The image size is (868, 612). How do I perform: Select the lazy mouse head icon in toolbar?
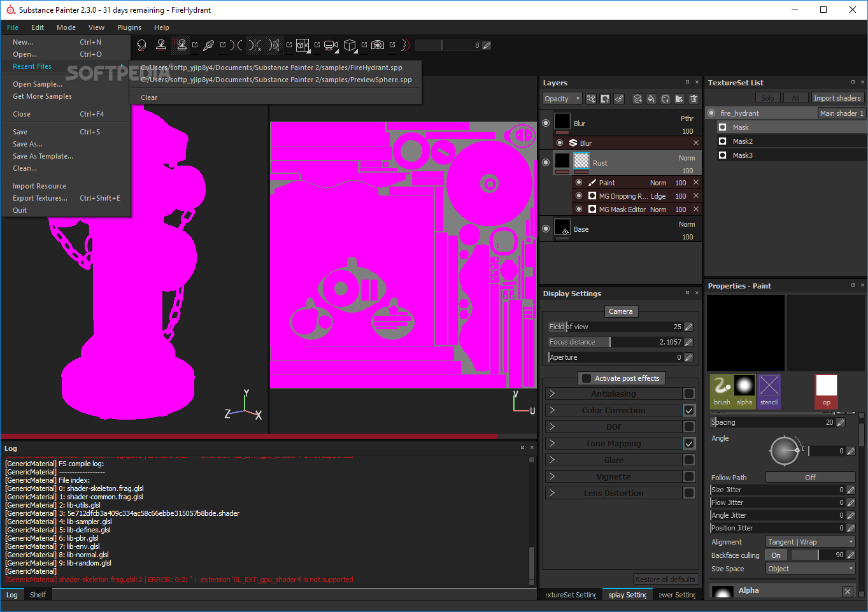141,45
